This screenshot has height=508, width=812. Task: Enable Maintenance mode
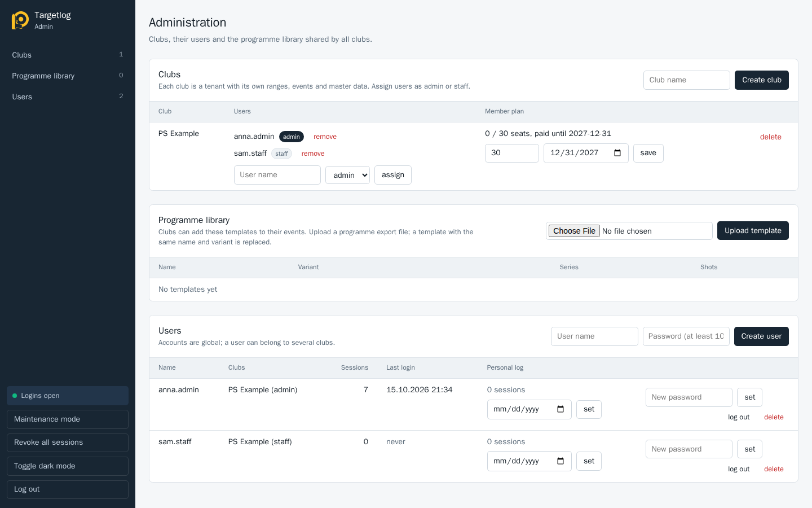coord(68,419)
